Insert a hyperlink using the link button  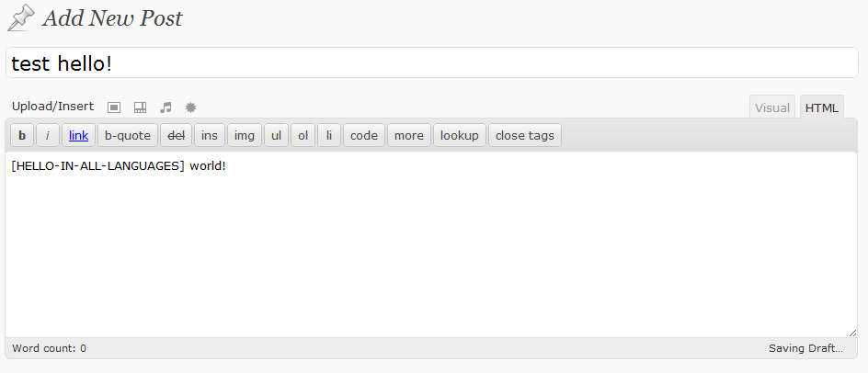coord(78,136)
